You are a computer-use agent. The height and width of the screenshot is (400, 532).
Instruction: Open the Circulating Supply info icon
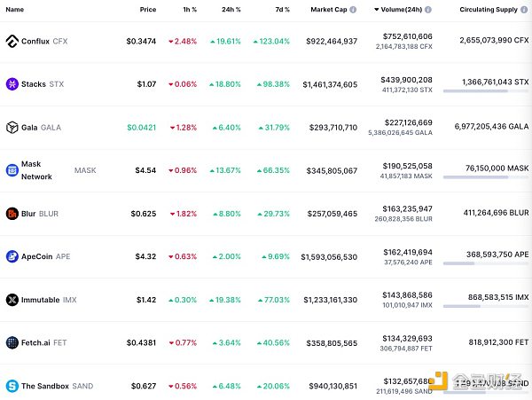pyautogui.click(x=524, y=10)
